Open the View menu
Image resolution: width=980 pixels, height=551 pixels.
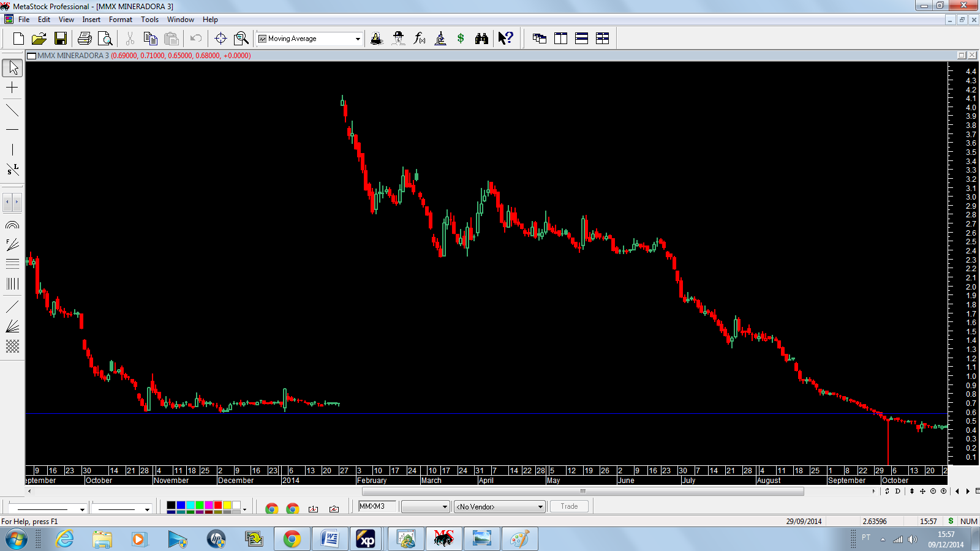click(66, 20)
